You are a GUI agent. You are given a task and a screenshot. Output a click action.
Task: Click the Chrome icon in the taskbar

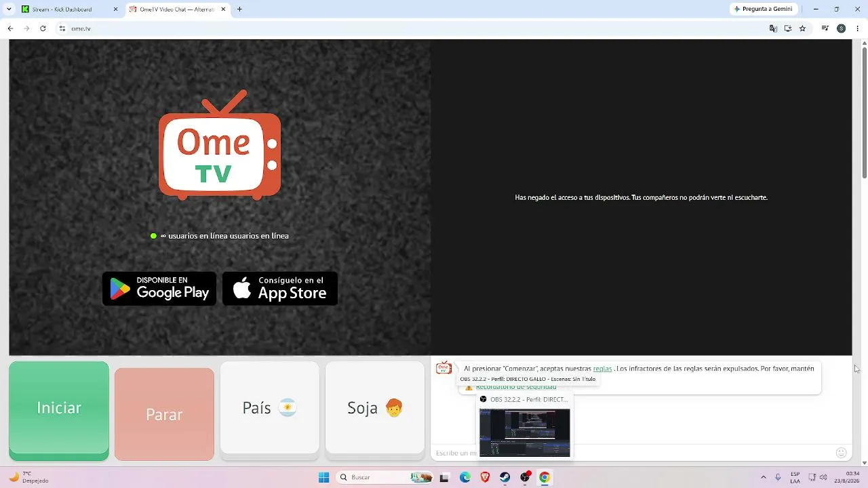pos(545,477)
